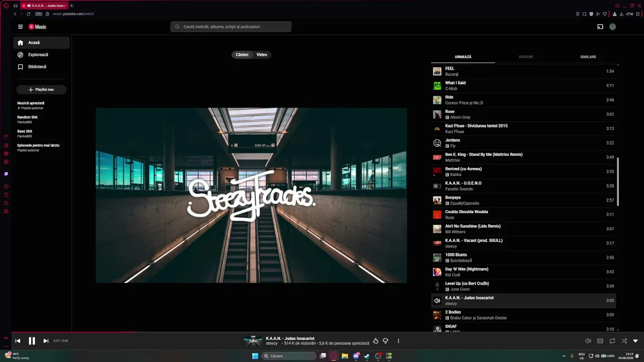Select K.A.A.N. - U.O.E.N.O in queue
Image resolution: width=644 pixels, height=362 pixels.
(523, 186)
